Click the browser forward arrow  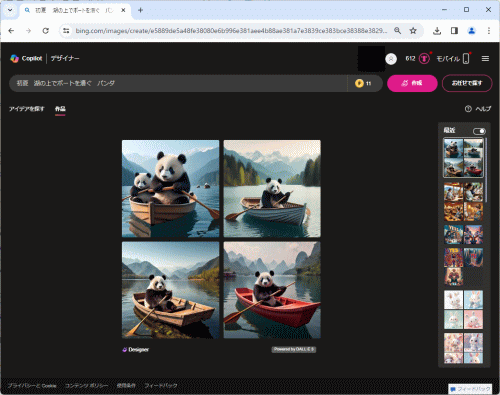point(28,31)
